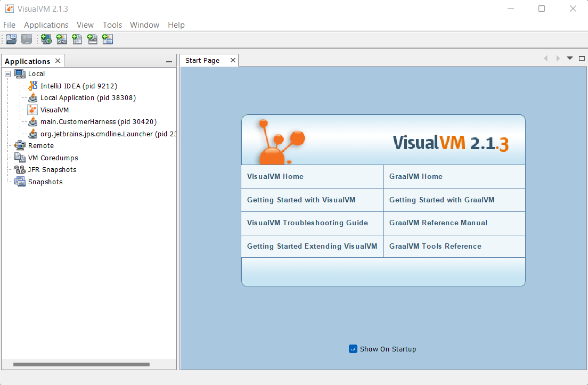
Task: Maximize the Start Page editor window
Action: click(x=582, y=58)
